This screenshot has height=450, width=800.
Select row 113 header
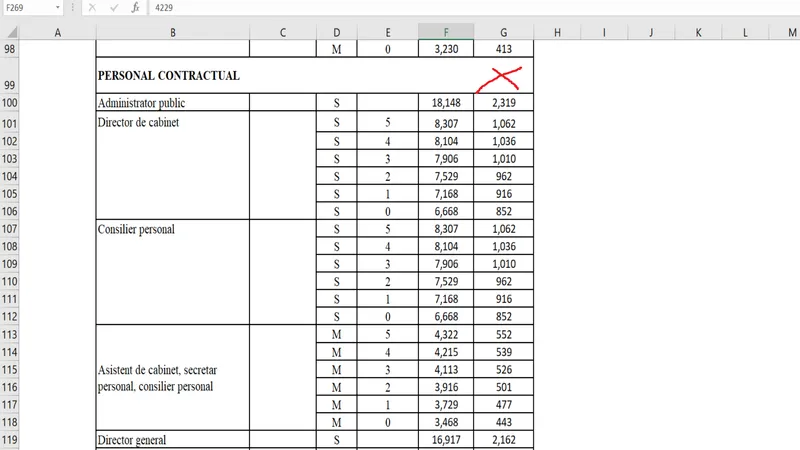click(11, 335)
